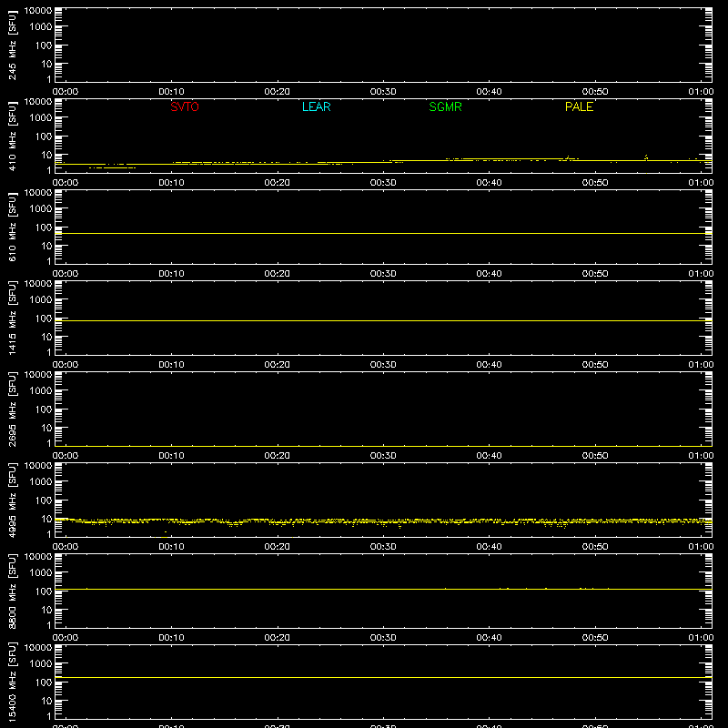
Task: Click 00:50 time label below 410 MHz plot
Action: tap(595, 183)
